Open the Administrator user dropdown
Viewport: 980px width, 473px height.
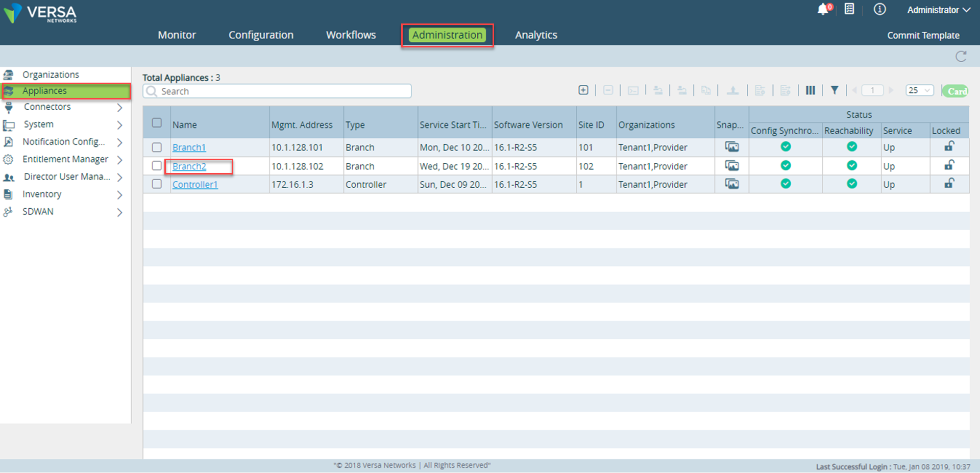click(x=938, y=10)
